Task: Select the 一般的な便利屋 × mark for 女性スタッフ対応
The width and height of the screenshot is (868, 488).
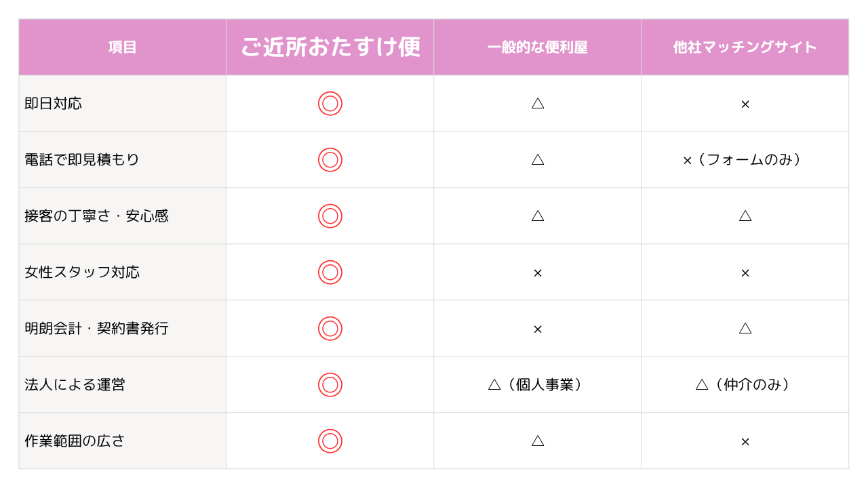Action: coord(538,273)
